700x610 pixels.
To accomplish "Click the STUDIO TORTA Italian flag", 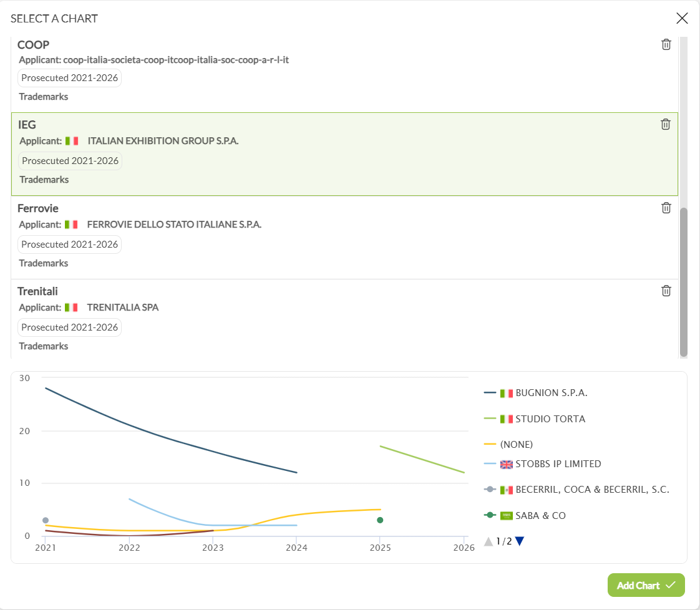I will click(506, 419).
